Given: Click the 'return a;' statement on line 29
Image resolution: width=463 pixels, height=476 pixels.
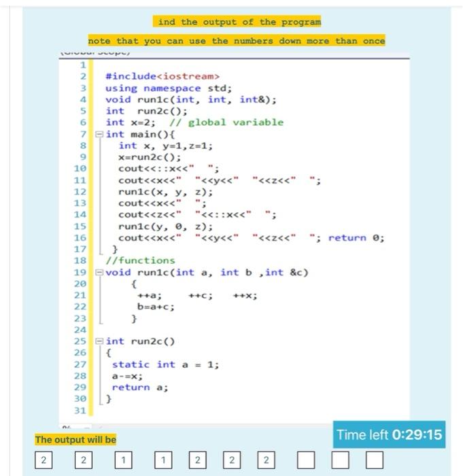Looking at the screenshot, I should coord(139,388).
